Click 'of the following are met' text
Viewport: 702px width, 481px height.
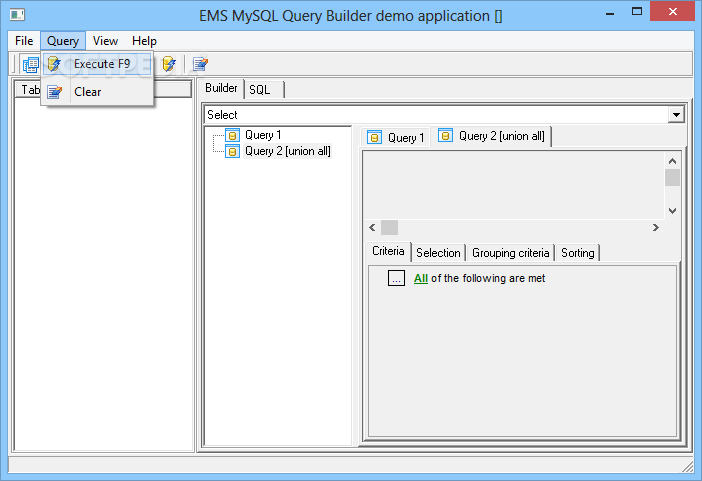pos(488,278)
